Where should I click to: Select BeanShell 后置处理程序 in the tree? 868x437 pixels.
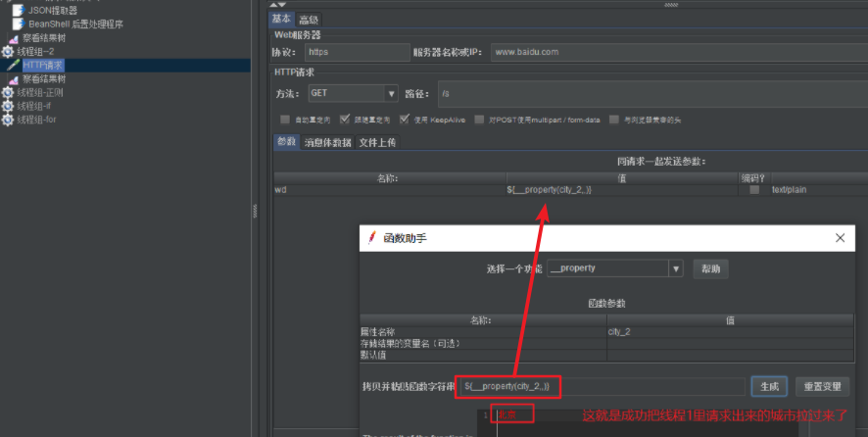pos(75,24)
